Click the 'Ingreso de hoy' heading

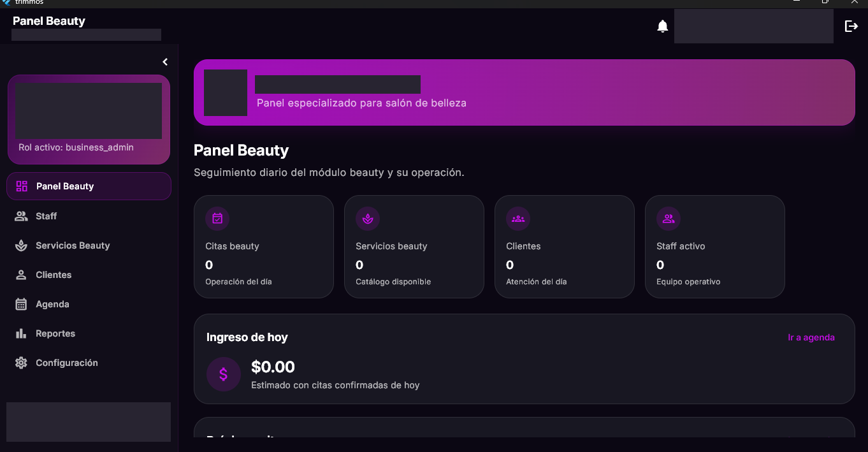click(x=247, y=337)
